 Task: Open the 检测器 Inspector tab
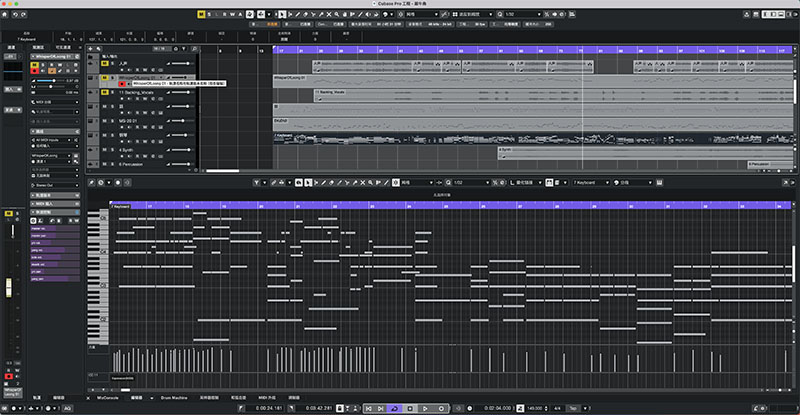click(38, 47)
